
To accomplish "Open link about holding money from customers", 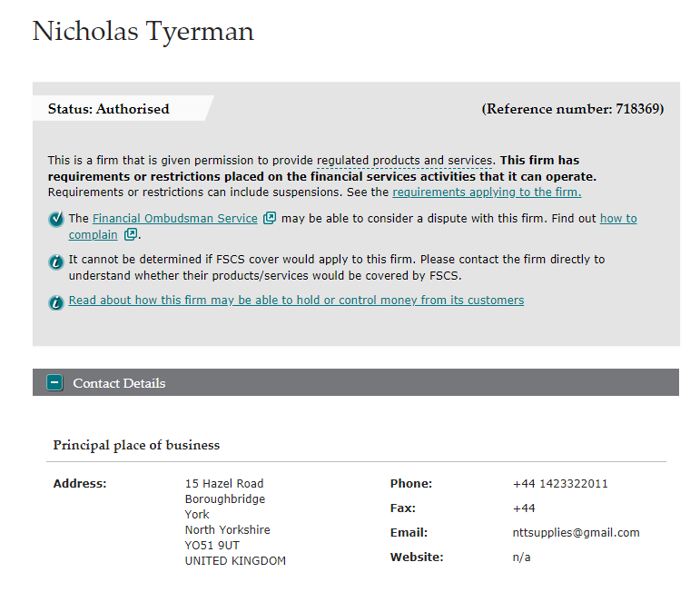I will point(296,300).
